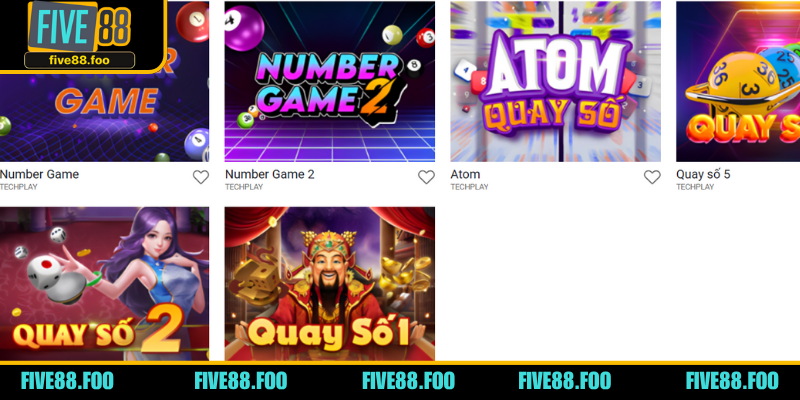Viewport: 800px width, 400px height.
Task: Select the Quay số 5 lottery ball thumbnail
Action: click(738, 82)
